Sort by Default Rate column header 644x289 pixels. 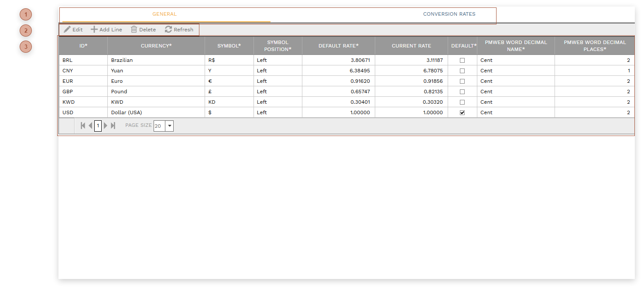(x=338, y=46)
